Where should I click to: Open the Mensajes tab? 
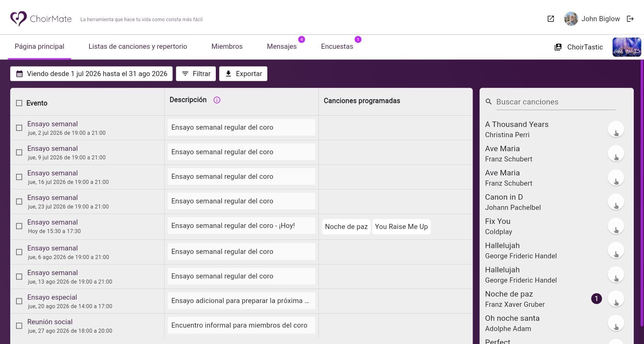click(x=282, y=46)
